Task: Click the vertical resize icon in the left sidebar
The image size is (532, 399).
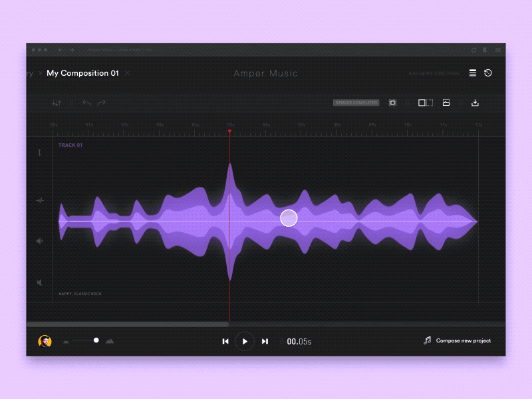Action: pos(40,152)
